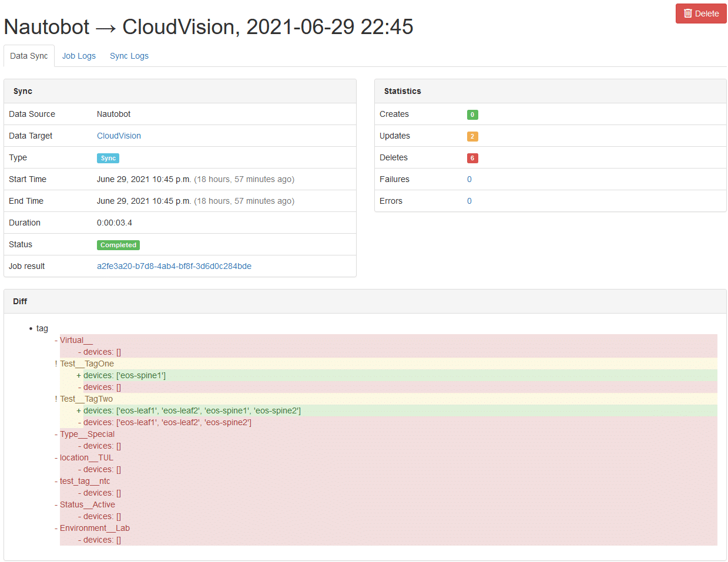This screenshot has width=728, height=562.
Task: Click the test_tag__ntc diff entry
Action: coord(85,481)
